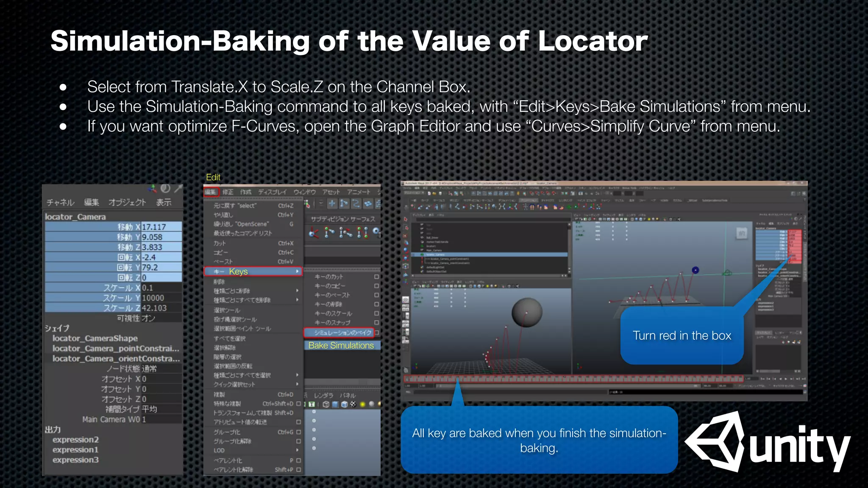Screen dimensions: 868x488
Task: Open the レンダラ menu in the viewport panel
Action: pyautogui.click(x=323, y=395)
